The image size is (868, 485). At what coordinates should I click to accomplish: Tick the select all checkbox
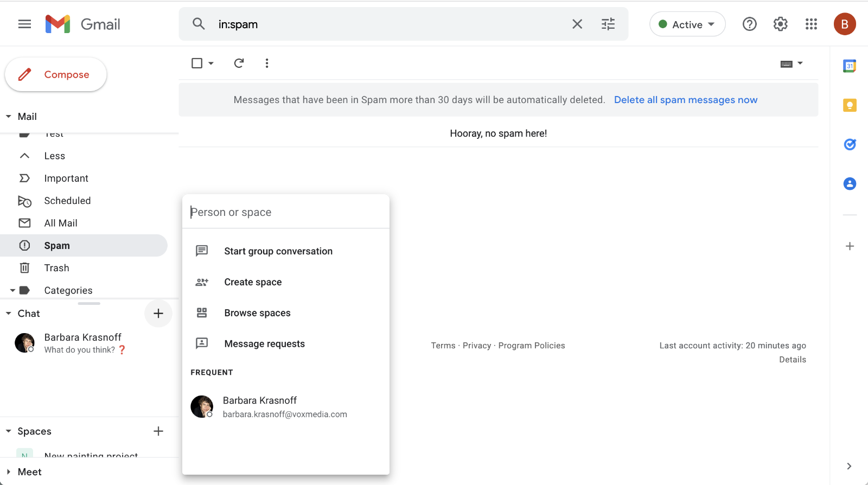coord(197,63)
